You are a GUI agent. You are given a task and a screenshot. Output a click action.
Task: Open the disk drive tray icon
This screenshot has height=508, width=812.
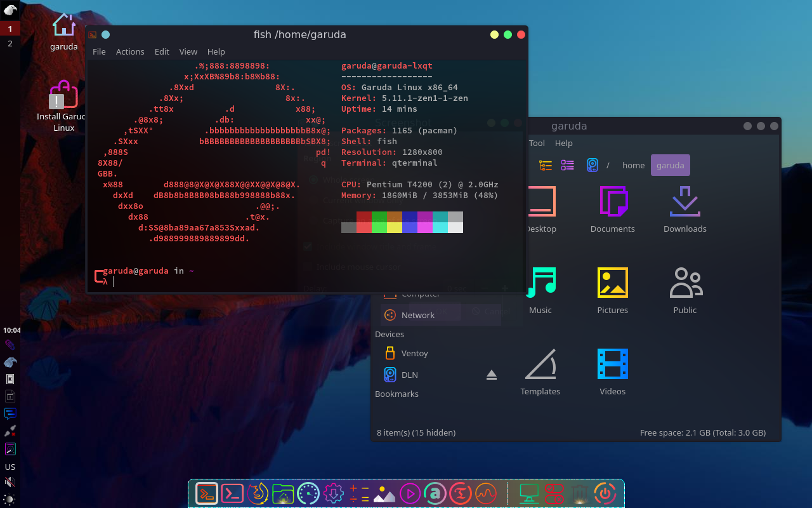[10, 449]
